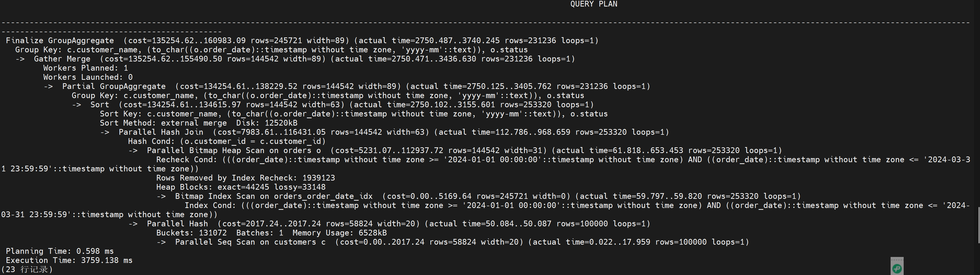Viewport: 980px width, 275px height.
Task: Click the orders_order_date_idx index name
Action: 323,196
